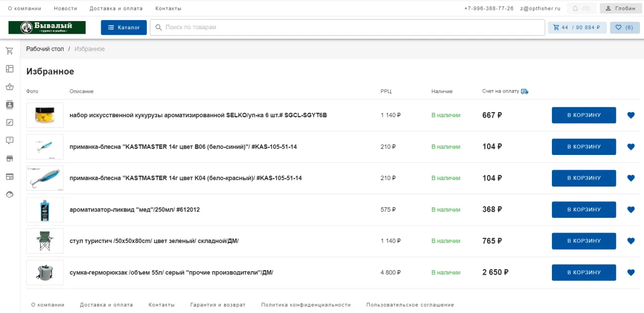Remove the green folding chair from favorites
The height and width of the screenshot is (313, 644).
pyautogui.click(x=630, y=241)
